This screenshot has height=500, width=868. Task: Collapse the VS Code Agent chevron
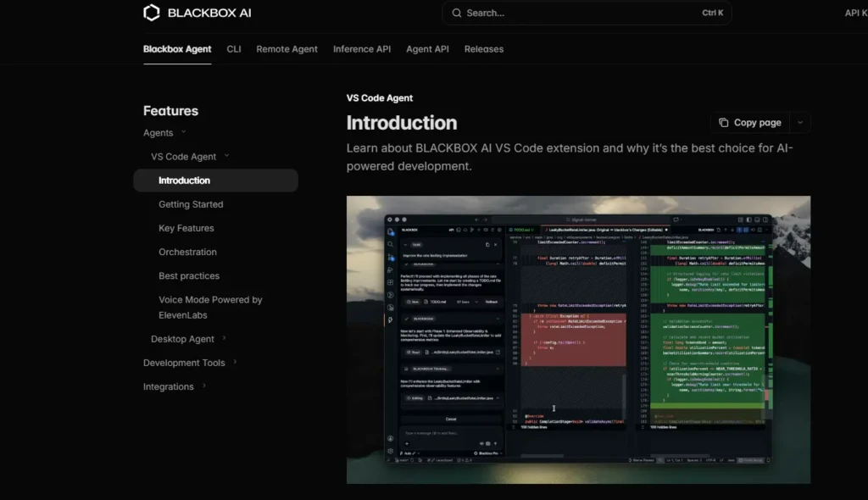coord(226,156)
